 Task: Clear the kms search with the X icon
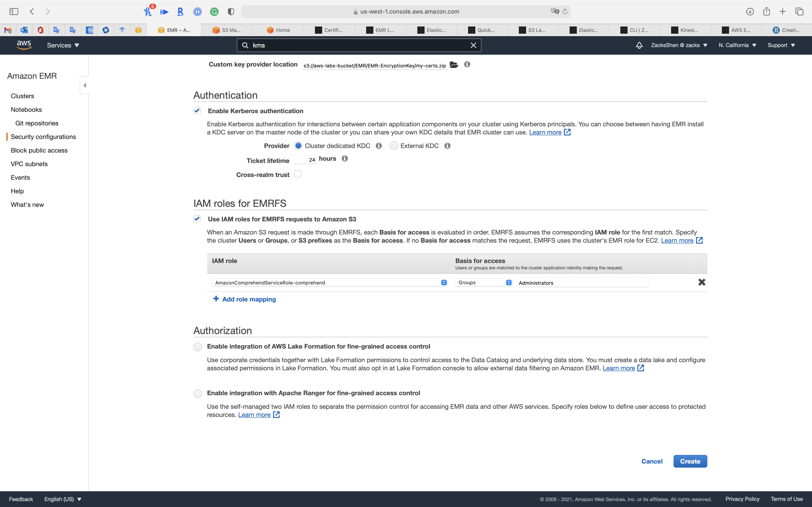(473, 45)
